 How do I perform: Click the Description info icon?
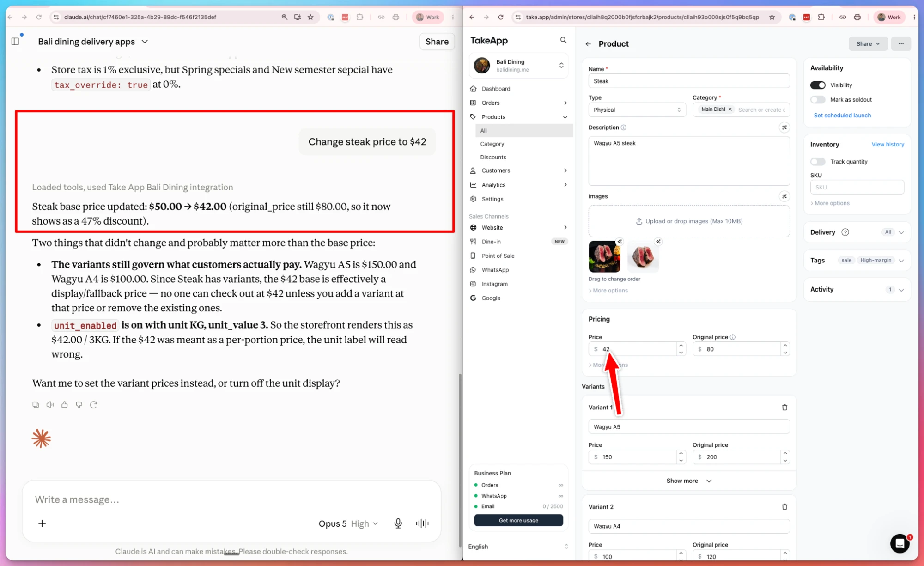click(624, 128)
